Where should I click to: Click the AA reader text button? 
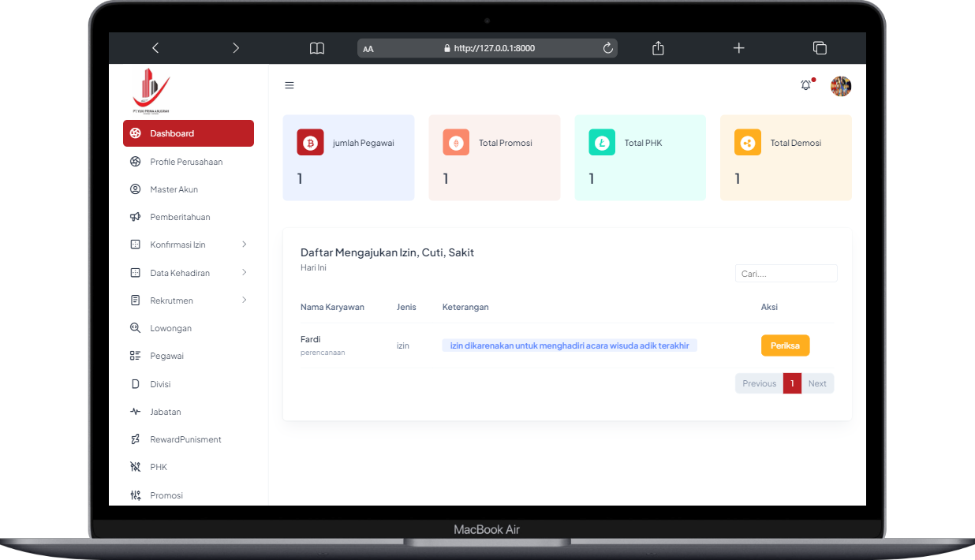[368, 49]
